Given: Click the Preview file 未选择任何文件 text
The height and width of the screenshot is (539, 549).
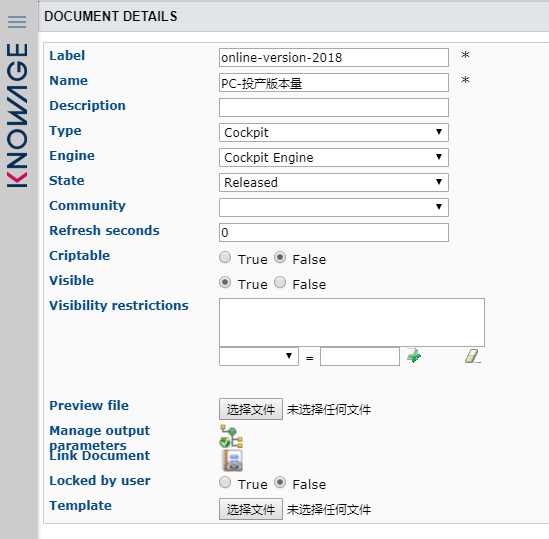Looking at the screenshot, I should tap(329, 409).
